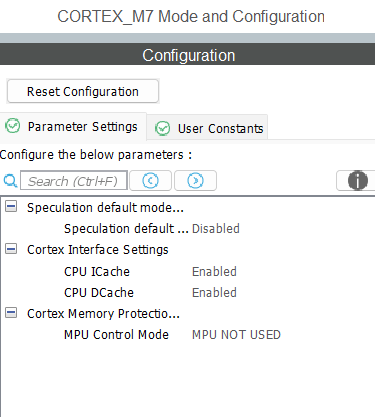Go to previous search result arrow
Image resolution: width=375 pixels, height=417 pixels.
point(150,181)
